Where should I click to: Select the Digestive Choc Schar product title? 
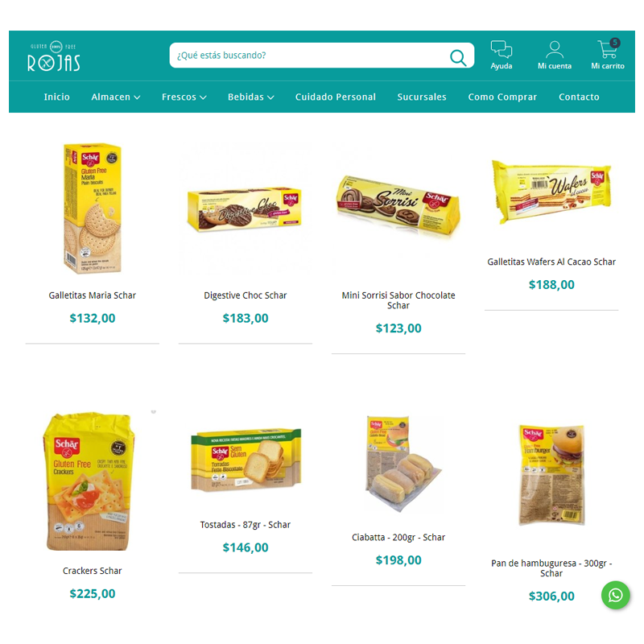246,295
